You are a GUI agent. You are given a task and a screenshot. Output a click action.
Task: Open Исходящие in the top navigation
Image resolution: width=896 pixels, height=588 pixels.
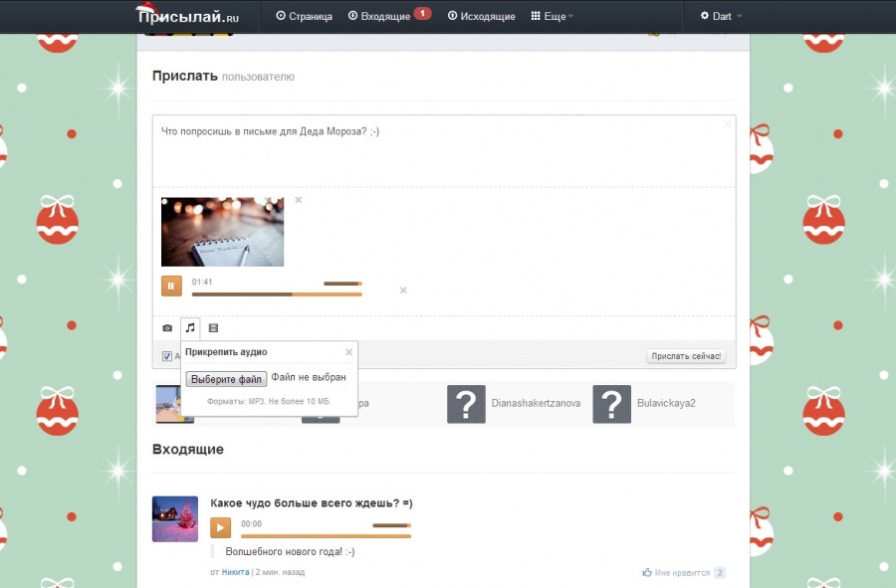tap(482, 16)
